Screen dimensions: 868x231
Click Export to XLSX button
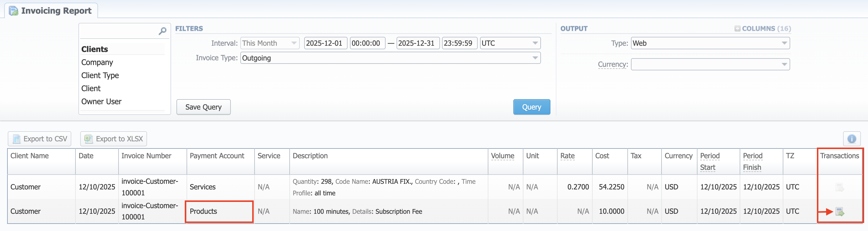click(113, 139)
